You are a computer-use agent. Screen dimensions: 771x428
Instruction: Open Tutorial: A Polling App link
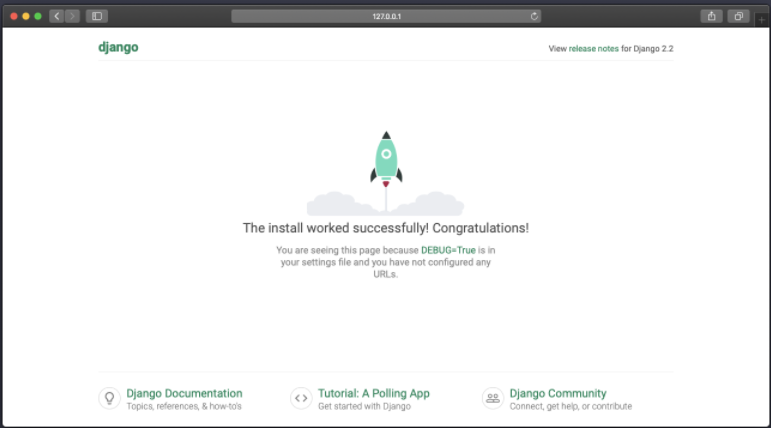coord(374,393)
